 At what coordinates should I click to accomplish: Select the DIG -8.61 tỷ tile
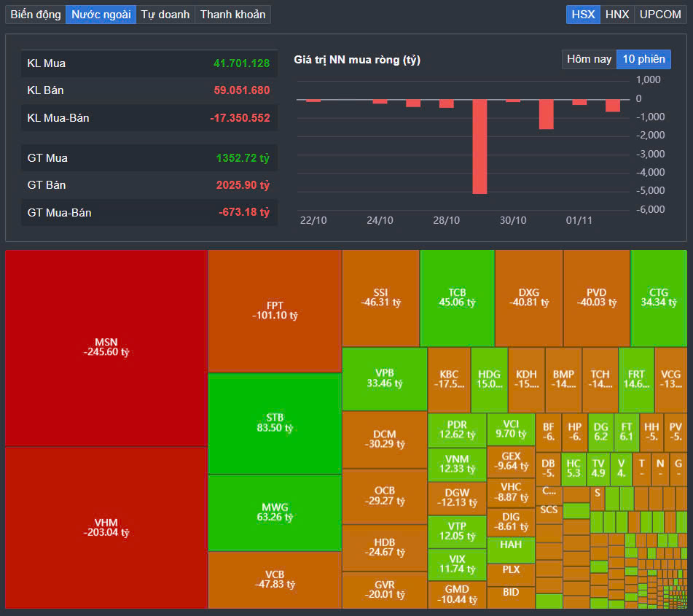[511, 522]
